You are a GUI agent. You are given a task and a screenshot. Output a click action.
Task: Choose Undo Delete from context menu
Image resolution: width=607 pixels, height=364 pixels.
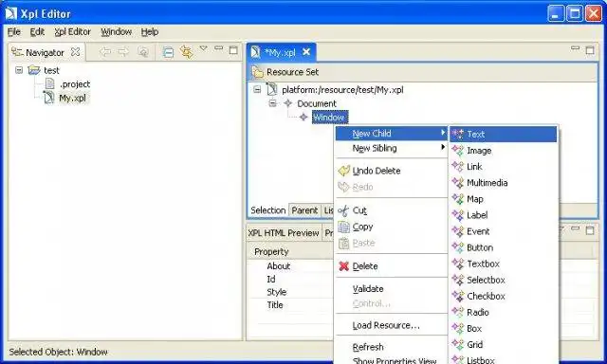click(391, 171)
